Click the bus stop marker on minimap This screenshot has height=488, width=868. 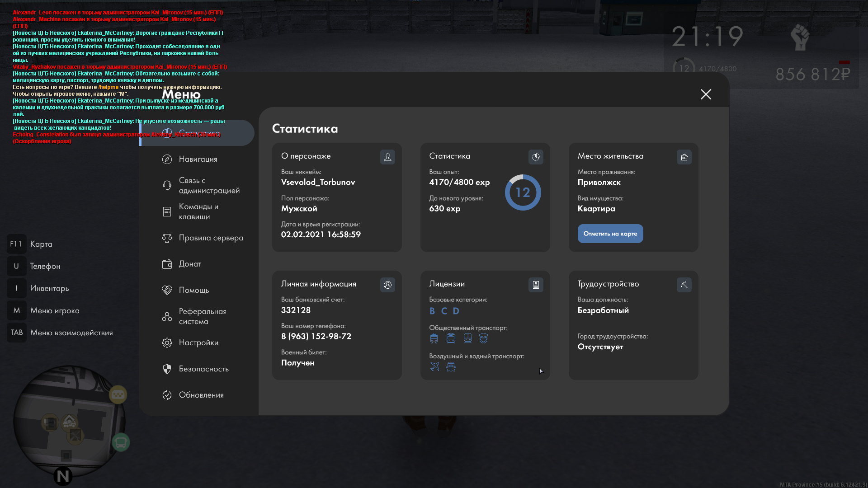coord(121,442)
